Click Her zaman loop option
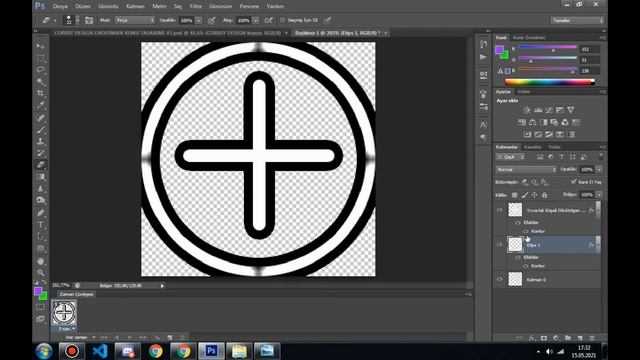The height and width of the screenshot is (360, 640). pyautogui.click(x=80, y=338)
